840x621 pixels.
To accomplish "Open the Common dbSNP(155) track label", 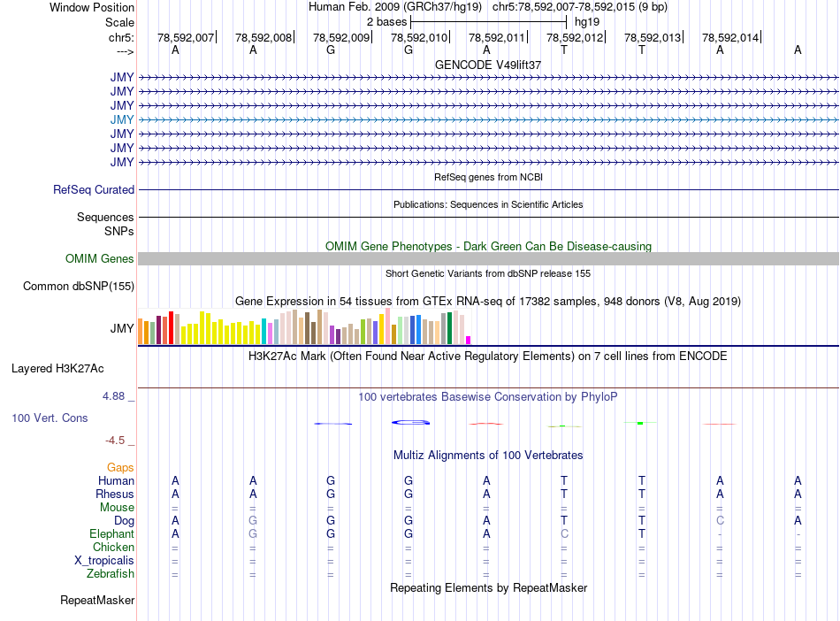I will tap(79, 286).
